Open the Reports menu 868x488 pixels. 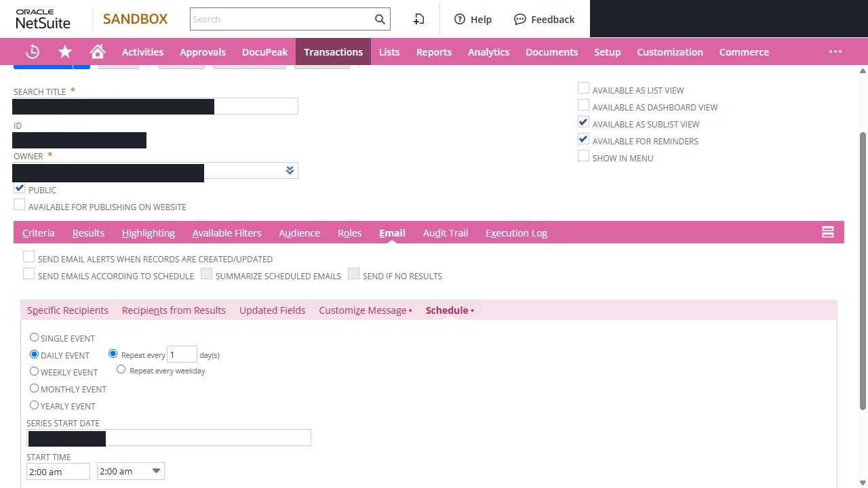tap(434, 52)
